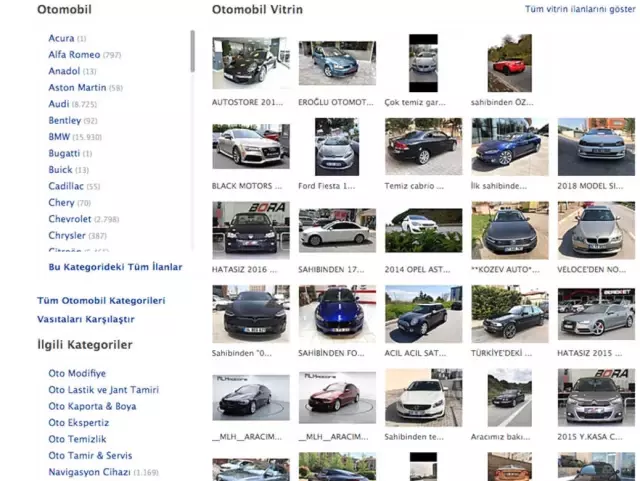Select Oto Lastik ve Jant Tamiri
The image size is (640, 481).
(104, 390)
